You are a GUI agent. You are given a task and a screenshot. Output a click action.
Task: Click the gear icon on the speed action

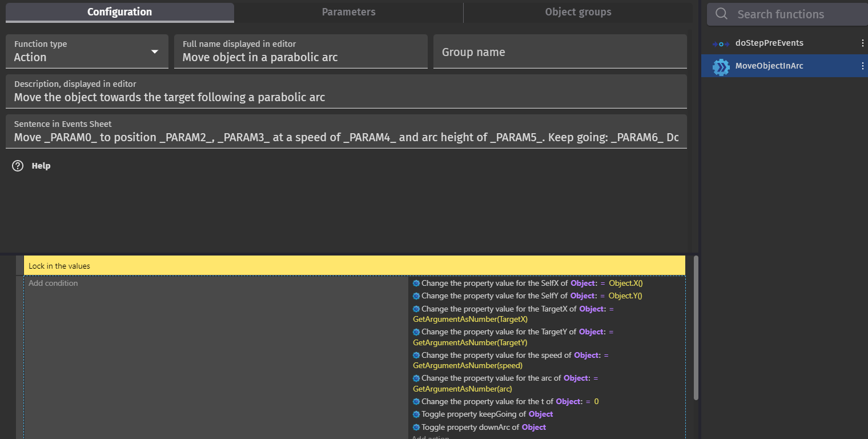tap(416, 355)
